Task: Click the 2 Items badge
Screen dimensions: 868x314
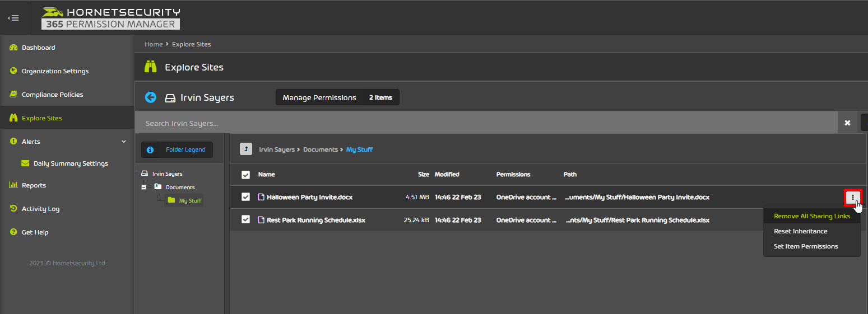Action: coord(380,97)
